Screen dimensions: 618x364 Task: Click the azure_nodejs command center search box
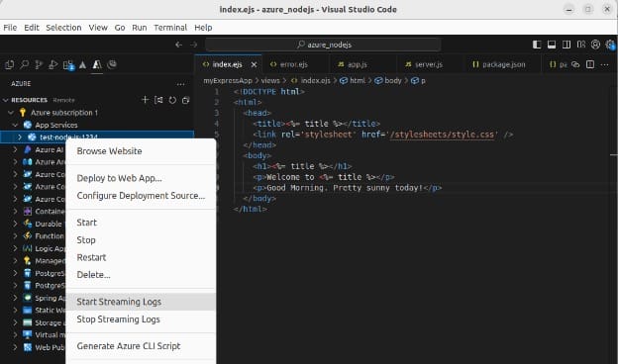(x=323, y=45)
